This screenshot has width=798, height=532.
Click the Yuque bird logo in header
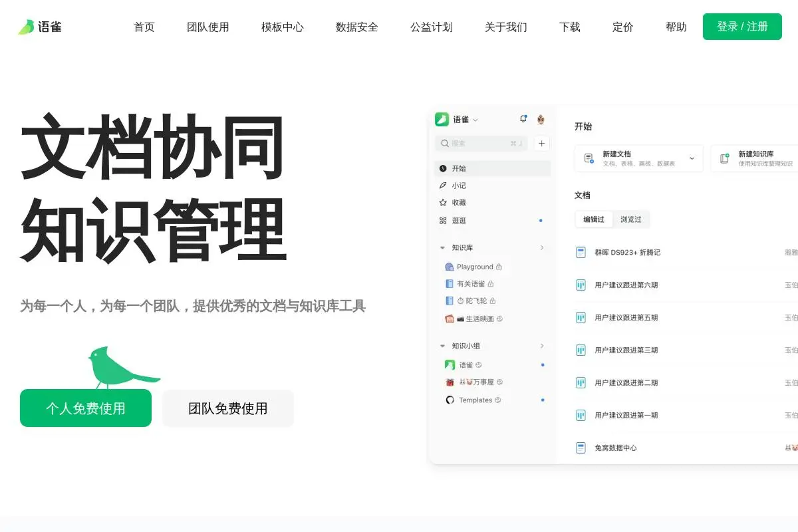click(x=26, y=27)
